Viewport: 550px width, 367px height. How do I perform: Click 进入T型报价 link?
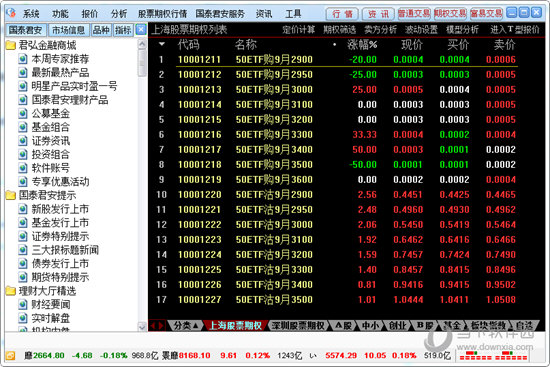pyautogui.click(x=515, y=30)
